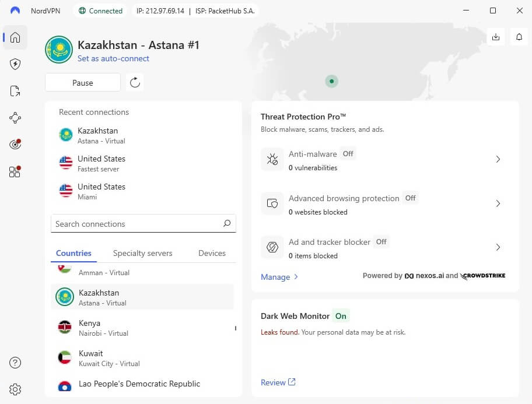Open the Settings gear icon
Image resolution: width=532 pixels, height=404 pixels.
tap(15, 389)
